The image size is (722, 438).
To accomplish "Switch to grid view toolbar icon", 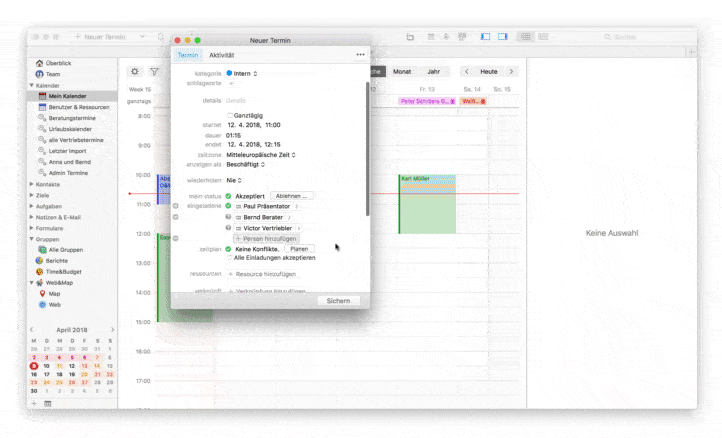I will tap(525, 36).
